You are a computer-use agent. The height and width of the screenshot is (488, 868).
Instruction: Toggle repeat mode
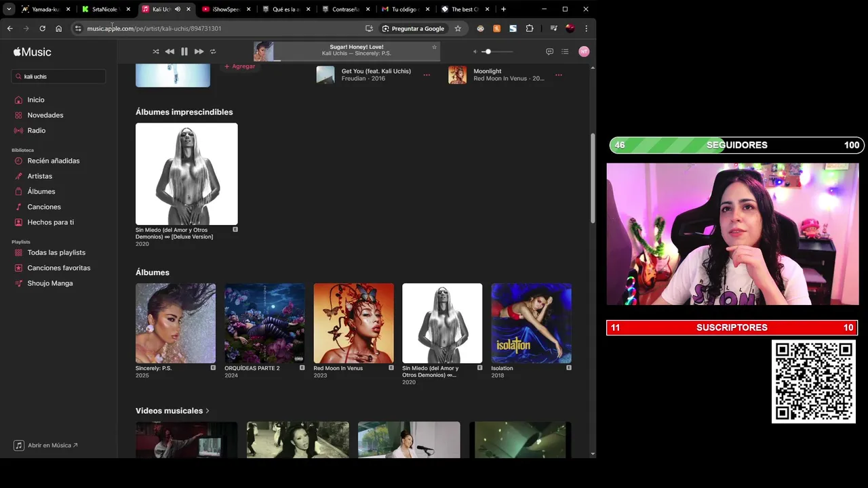(x=213, y=52)
